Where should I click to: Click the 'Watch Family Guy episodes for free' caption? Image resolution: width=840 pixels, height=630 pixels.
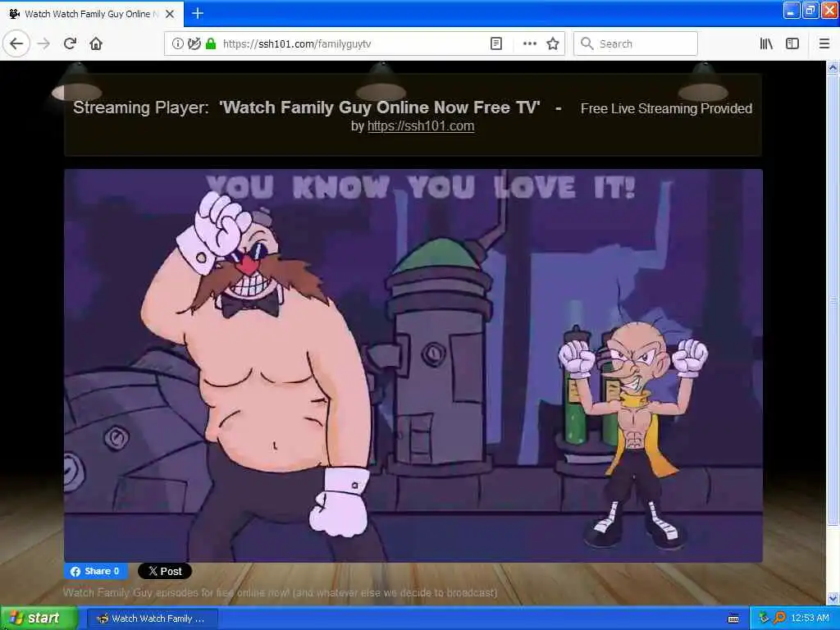[x=281, y=592]
